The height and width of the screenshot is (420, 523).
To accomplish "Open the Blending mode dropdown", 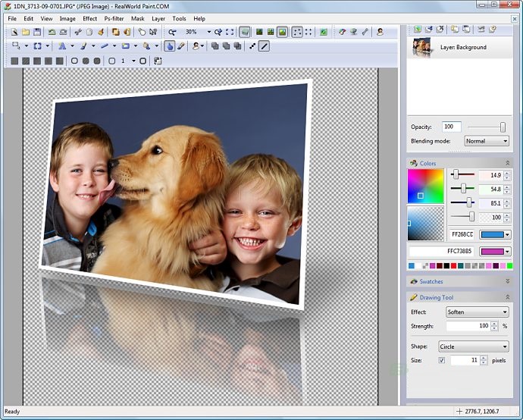I will click(486, 141).
